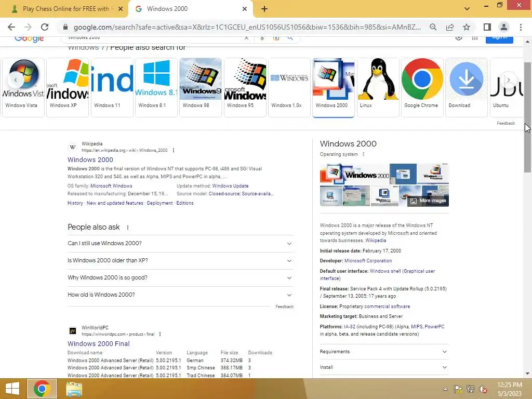Screen dimensions: 532x399
Task: Open the tab search dropdown arrow
Action: coord(467,9)
